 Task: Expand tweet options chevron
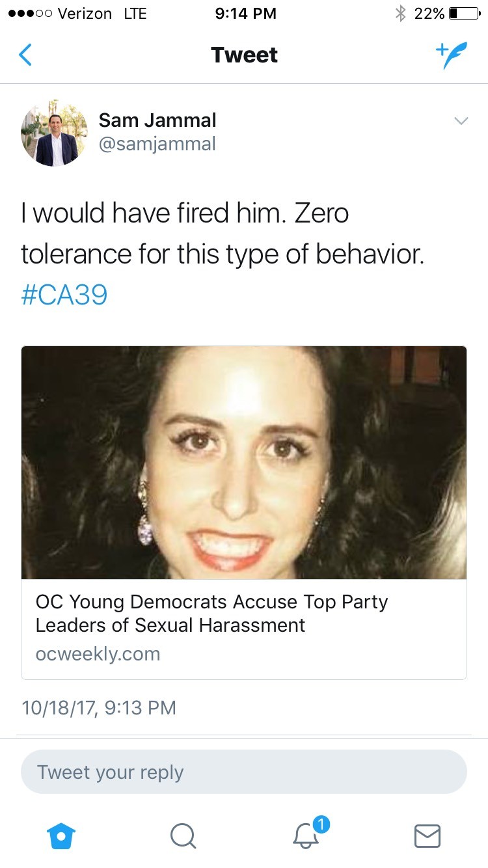(461, 121)
